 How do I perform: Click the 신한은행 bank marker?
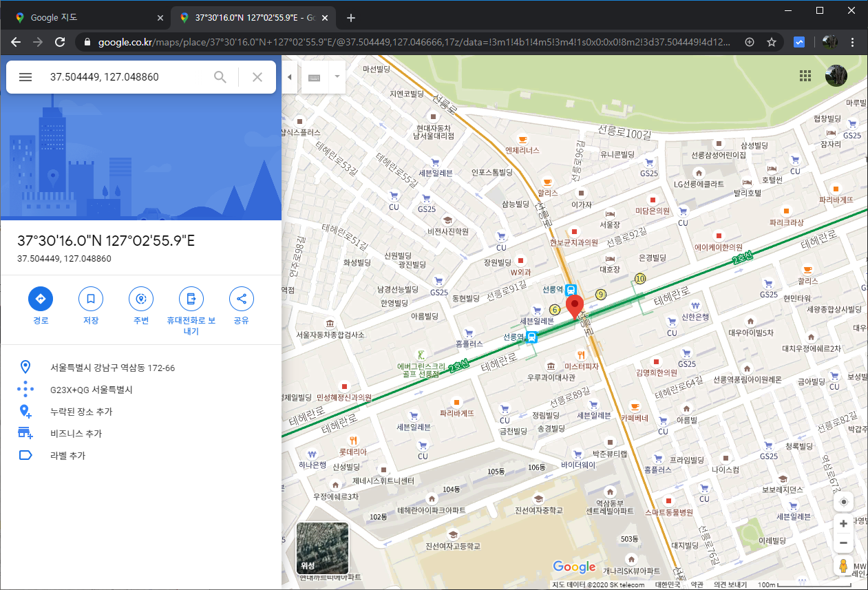(696, 306)
